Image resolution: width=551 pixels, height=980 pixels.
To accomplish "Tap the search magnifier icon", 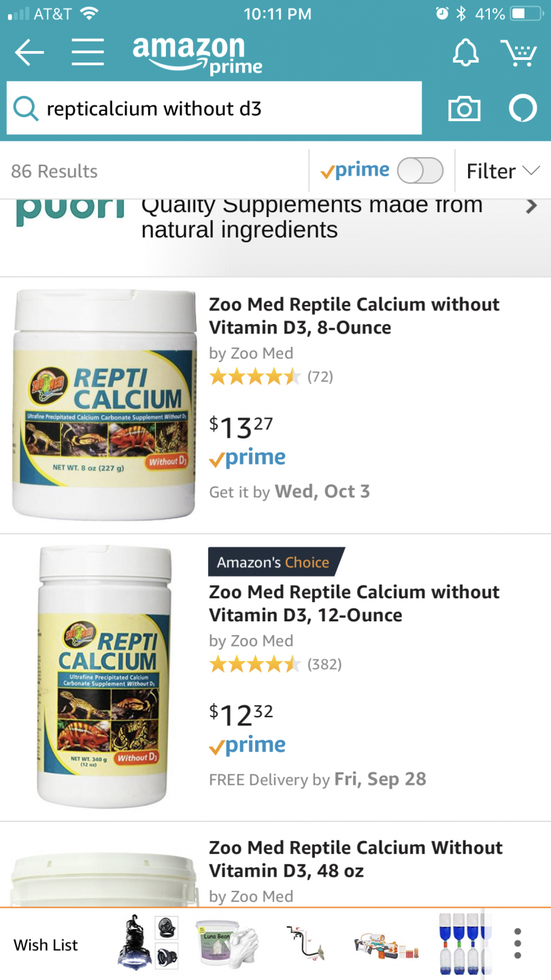I will [x=26, y=109].
